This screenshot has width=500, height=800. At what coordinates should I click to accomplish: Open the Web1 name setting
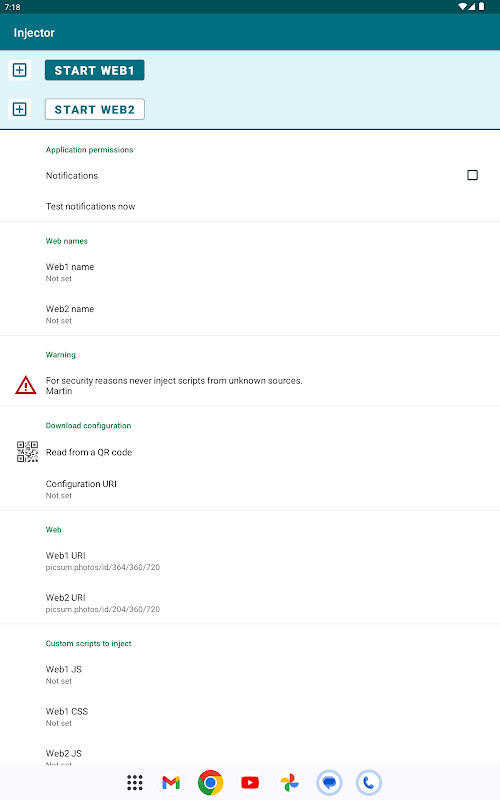pos(250,272)
